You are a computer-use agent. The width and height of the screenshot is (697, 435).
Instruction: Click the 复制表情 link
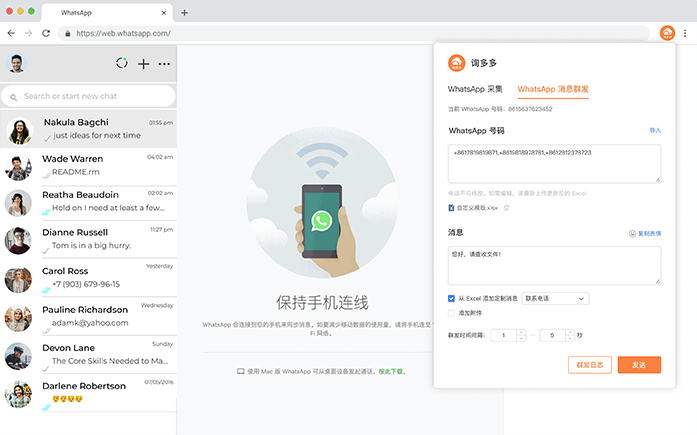pos(649,233)
